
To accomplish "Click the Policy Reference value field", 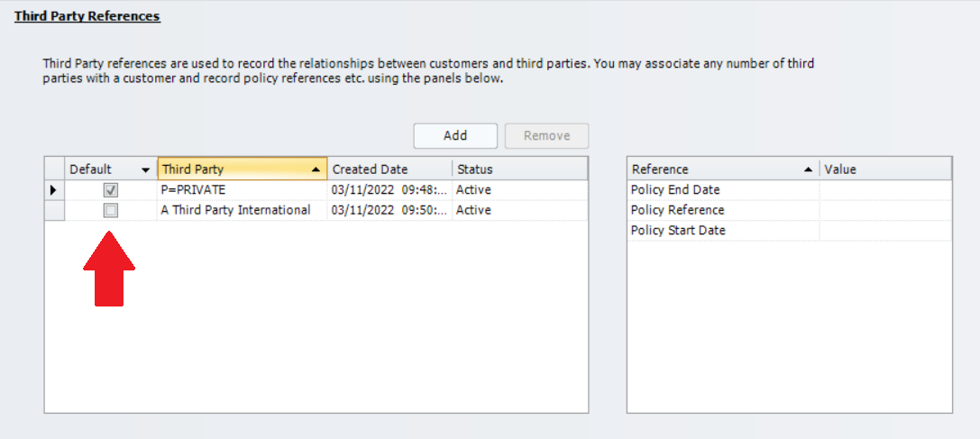I will (x=884, y=210).
